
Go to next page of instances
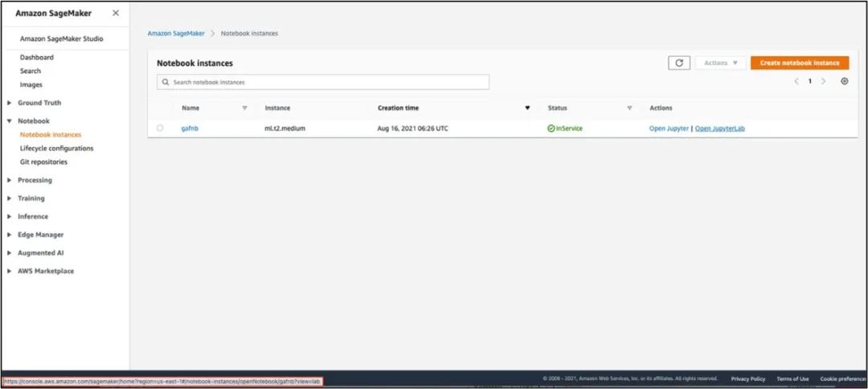click(823, 81)
